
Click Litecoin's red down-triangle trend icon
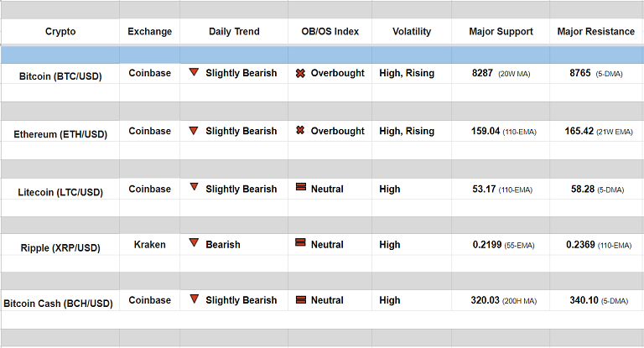194,189
